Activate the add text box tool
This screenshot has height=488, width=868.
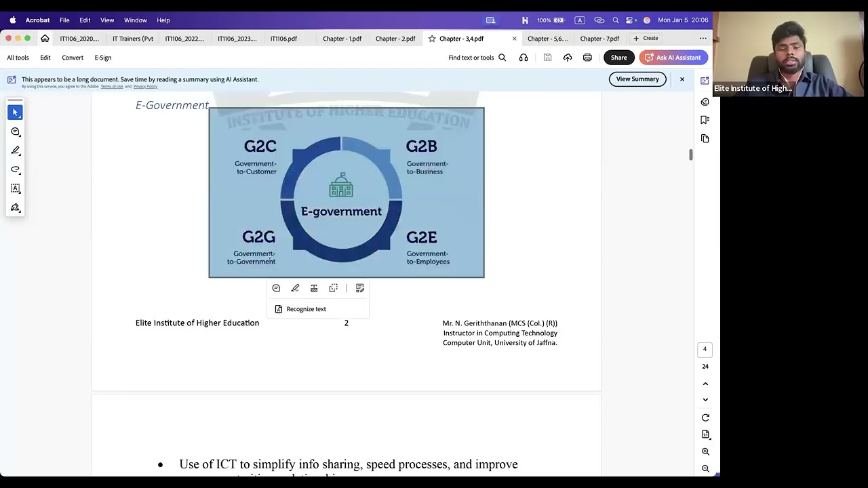16,188
